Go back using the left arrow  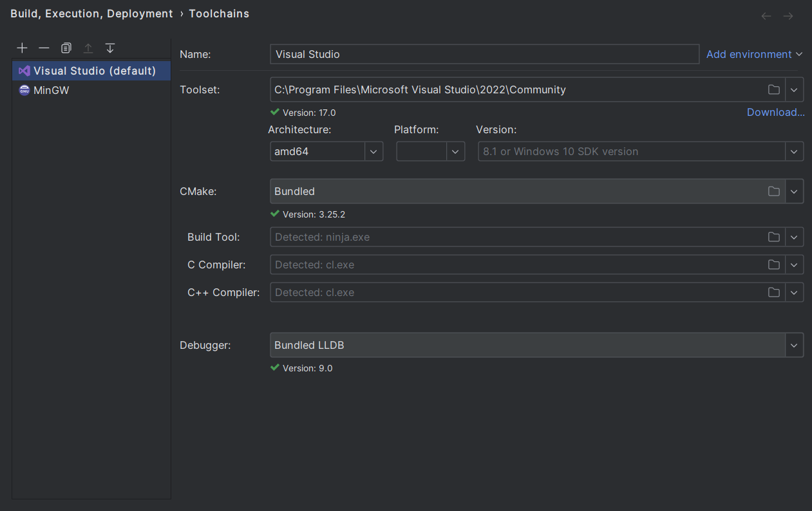[766, 16]
